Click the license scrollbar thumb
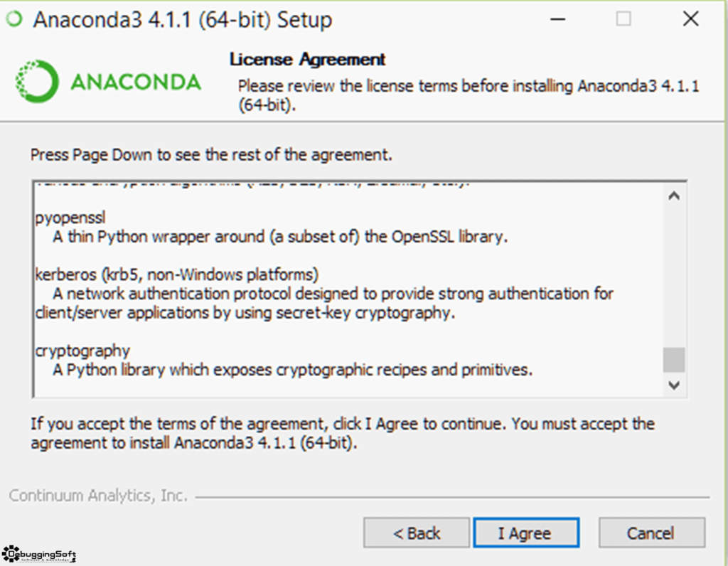 (x=674, y=359)
